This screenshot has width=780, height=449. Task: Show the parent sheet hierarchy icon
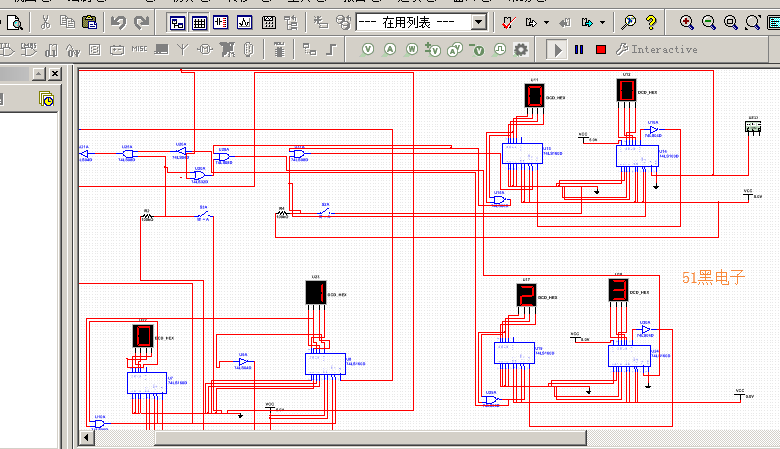click(291, 22)
